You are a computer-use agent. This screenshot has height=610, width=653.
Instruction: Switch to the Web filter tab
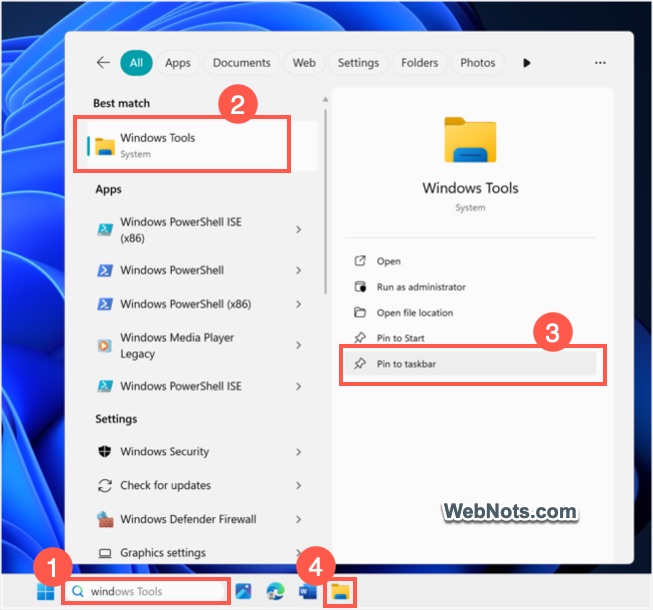304,63
